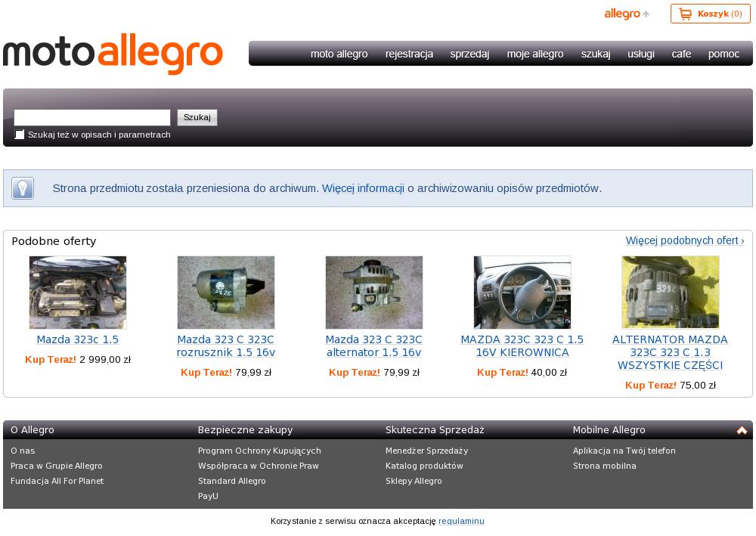
Task: Click the Szukaj search button
Action: [x=197, y=118]
